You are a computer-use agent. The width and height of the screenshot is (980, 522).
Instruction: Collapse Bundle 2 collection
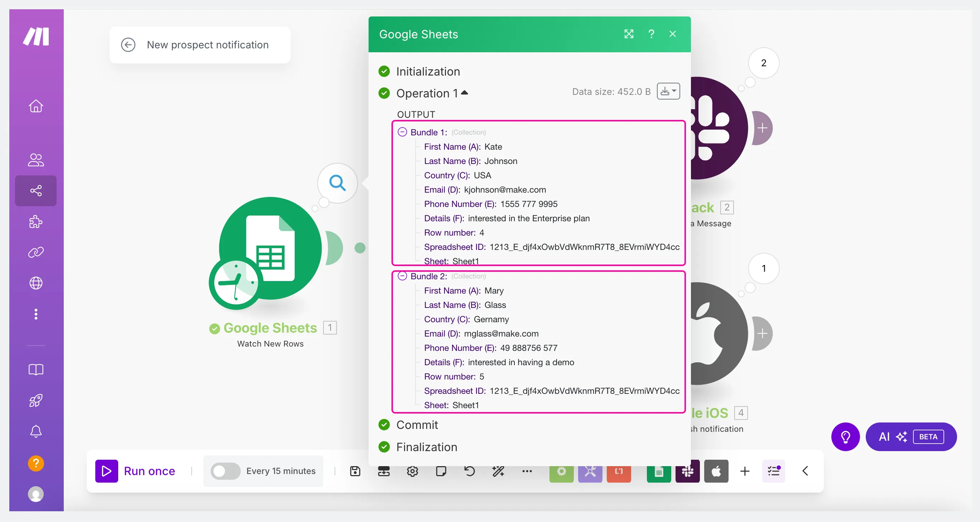point(402,276)
